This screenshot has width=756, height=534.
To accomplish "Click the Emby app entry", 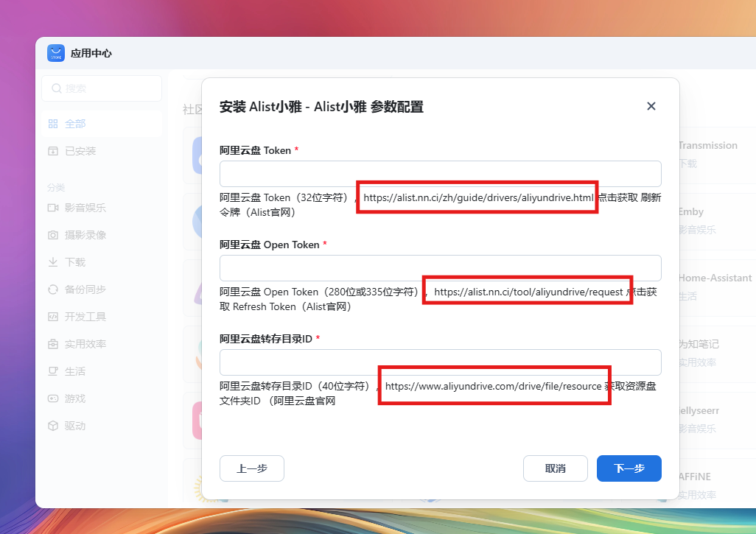I will pos(691,212).
